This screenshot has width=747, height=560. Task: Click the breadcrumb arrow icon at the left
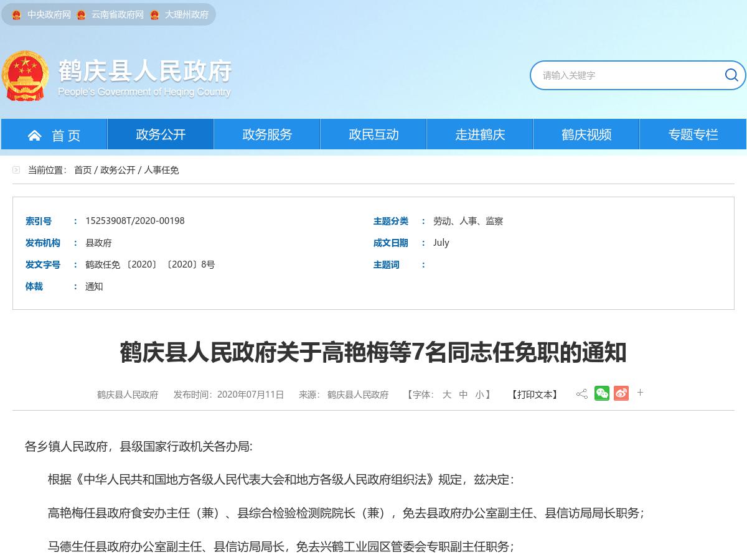point(16,169)
